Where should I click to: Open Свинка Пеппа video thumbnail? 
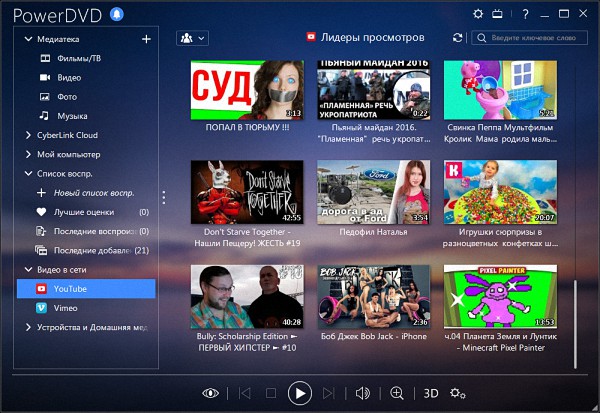(x=500, y=90)
